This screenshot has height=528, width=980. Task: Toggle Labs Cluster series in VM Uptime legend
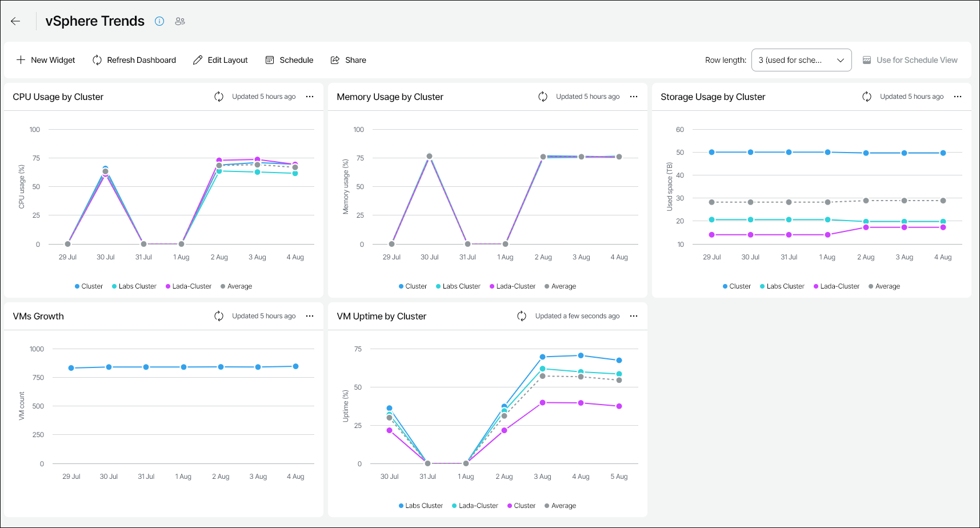[x=421, y=506]
